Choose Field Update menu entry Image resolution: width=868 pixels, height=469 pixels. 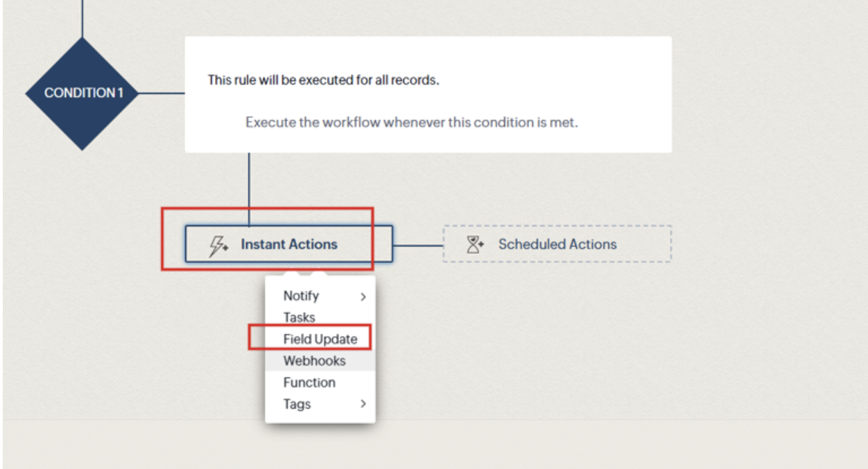click(x=320, y=339)
